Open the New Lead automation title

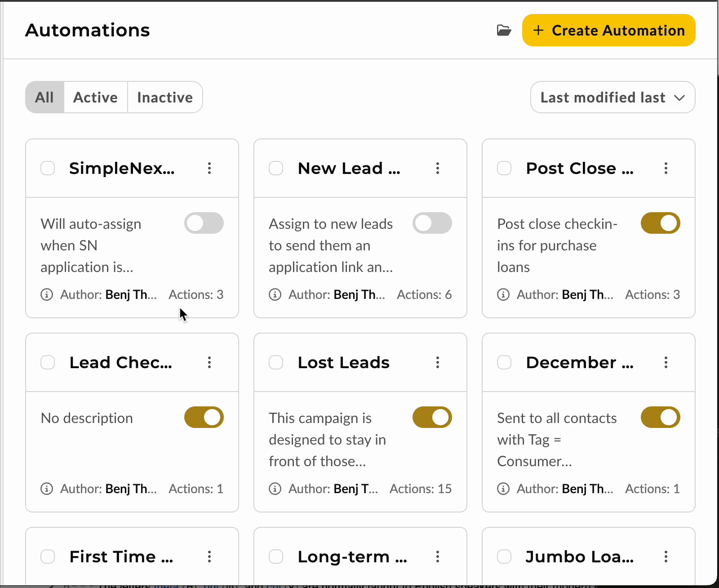coord(349,168)
